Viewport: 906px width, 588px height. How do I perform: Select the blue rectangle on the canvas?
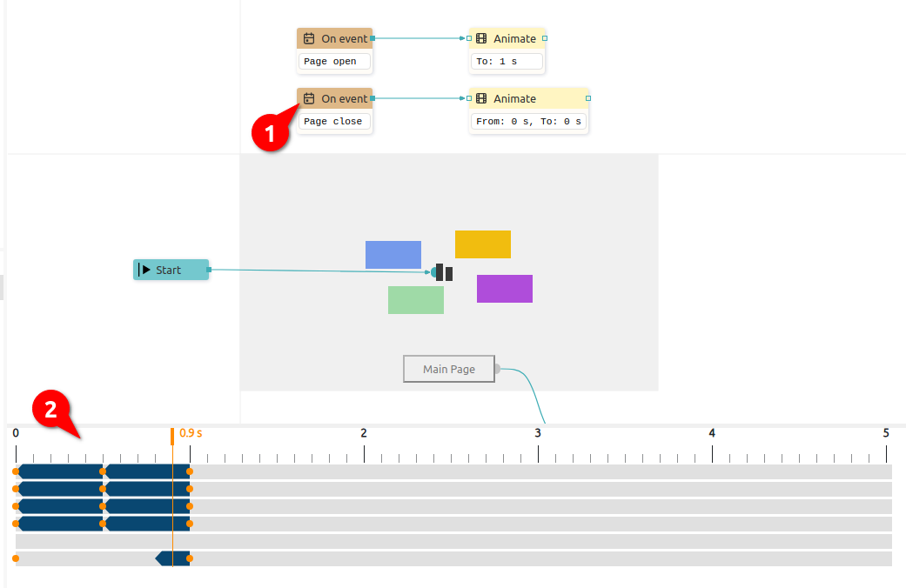(393, 255)
